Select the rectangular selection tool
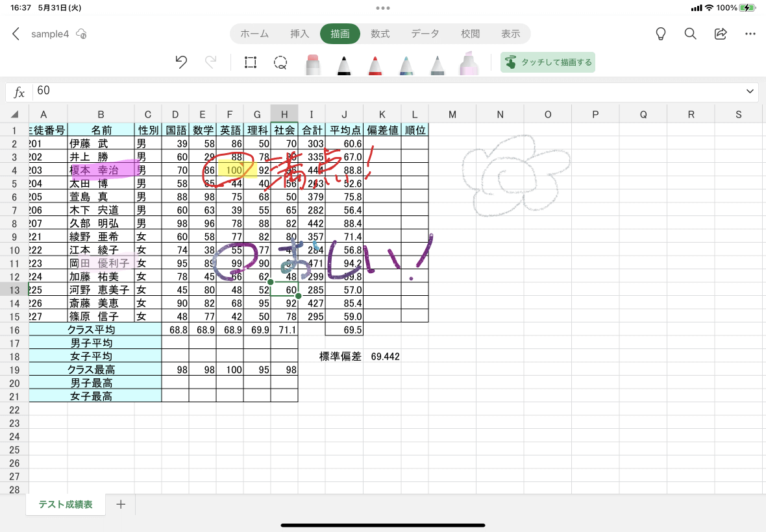This screenshot has height=532, width=766. tap(251, 62)
